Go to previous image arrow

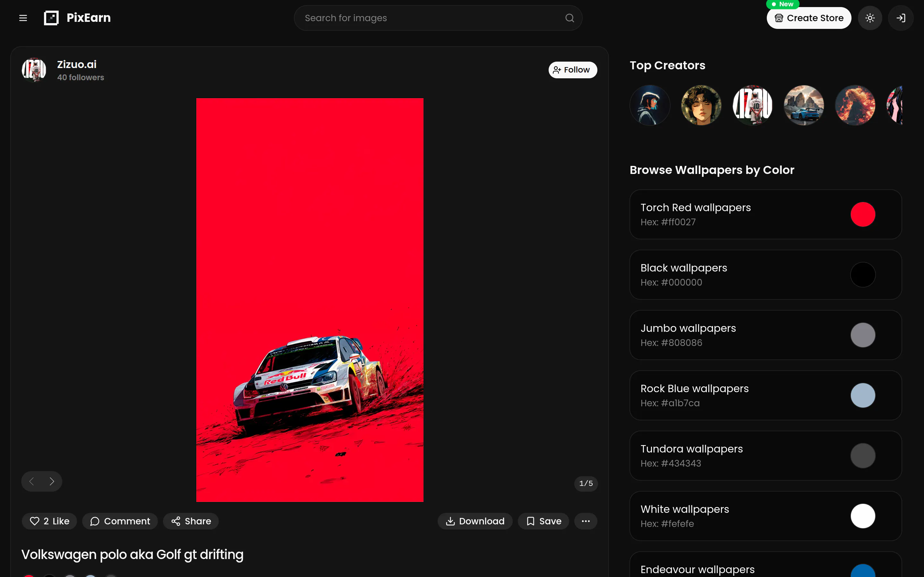tap(32, 481)
